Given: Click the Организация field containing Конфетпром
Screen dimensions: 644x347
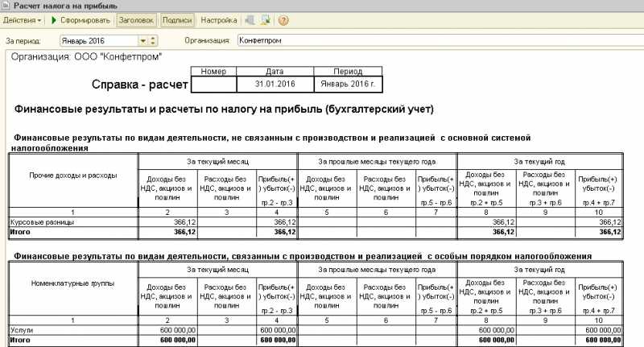Looking at the screenshot, I should pyautogui.click(x=440, y=40).
